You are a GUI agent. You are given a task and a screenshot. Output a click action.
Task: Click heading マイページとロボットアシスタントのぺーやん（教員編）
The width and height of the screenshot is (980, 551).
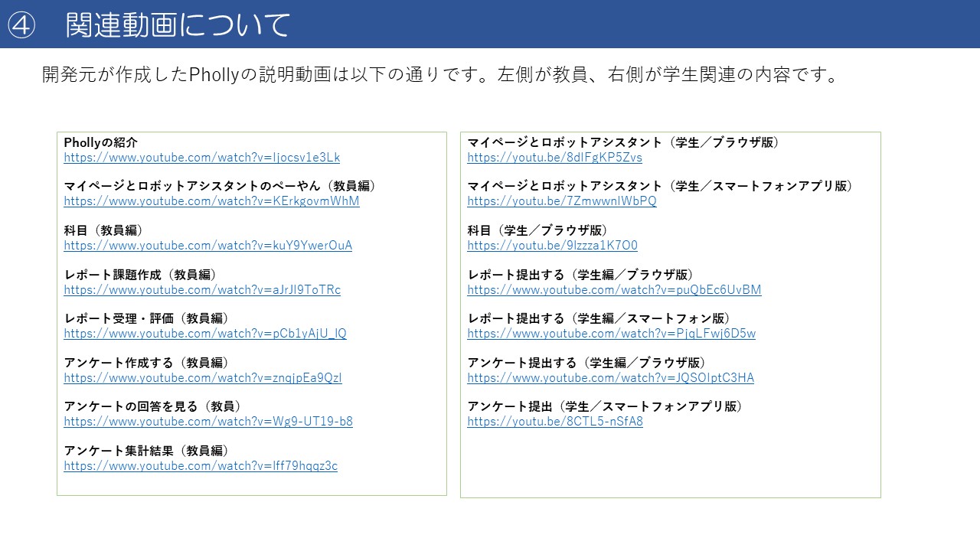coord(222,186)
